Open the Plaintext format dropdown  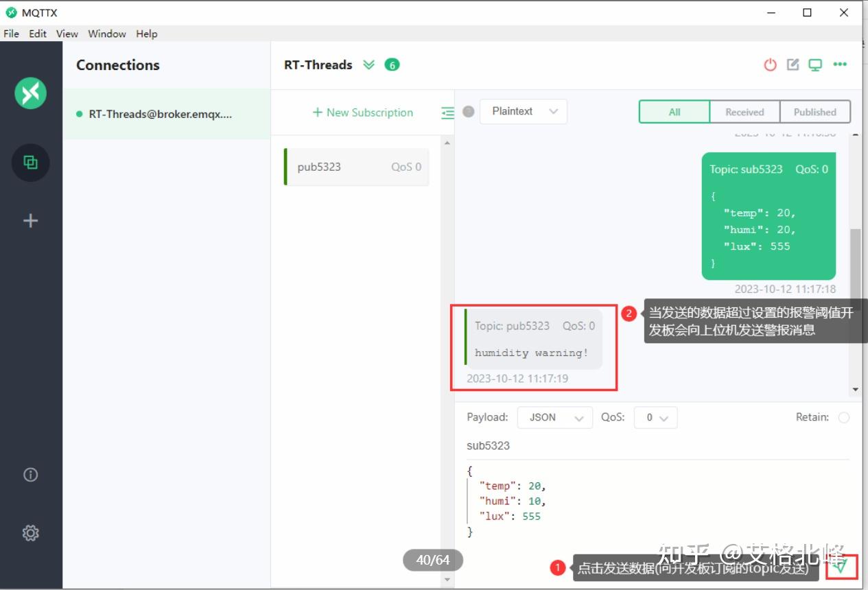(524, 111)
